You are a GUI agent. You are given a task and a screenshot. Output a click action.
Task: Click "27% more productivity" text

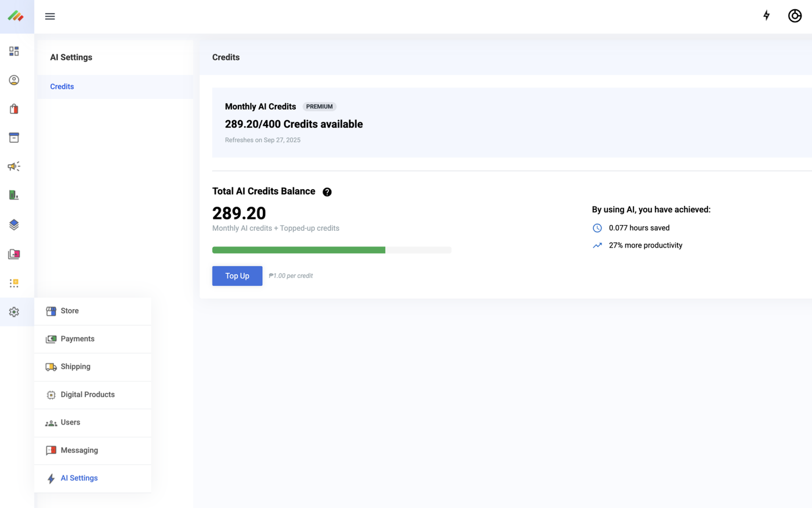[x=646, y=245]
